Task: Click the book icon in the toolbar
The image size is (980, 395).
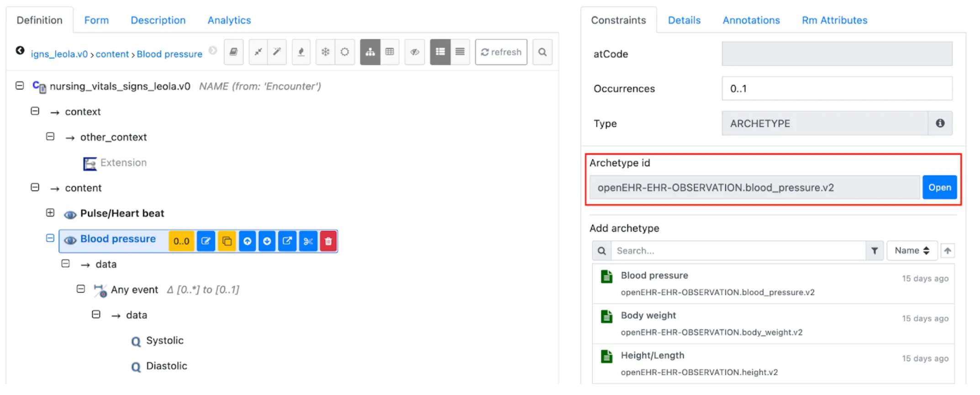Action: pos(233,52)
